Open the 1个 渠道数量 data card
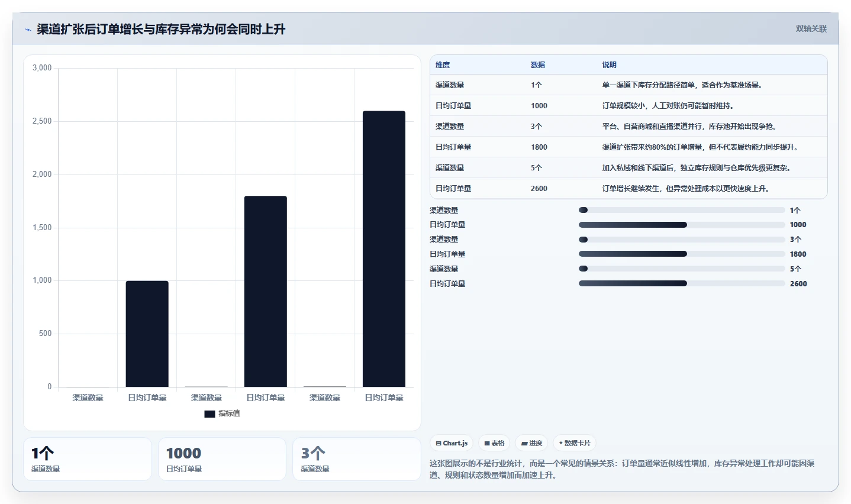The height and width of the screenshot is (504, 851). 88,459
